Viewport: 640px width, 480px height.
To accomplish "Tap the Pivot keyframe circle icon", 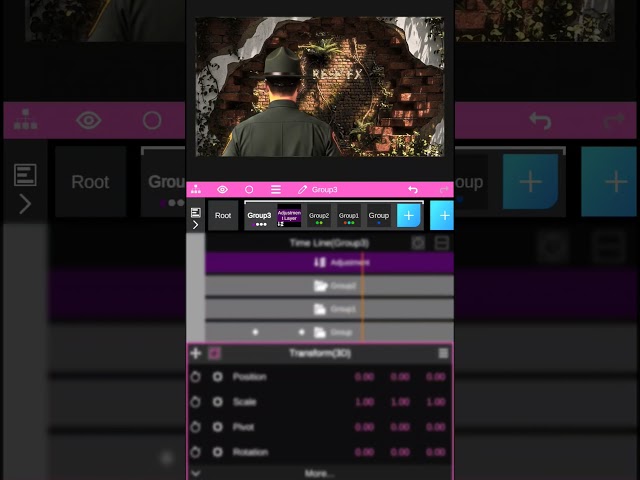I will (x=218, y=427).
